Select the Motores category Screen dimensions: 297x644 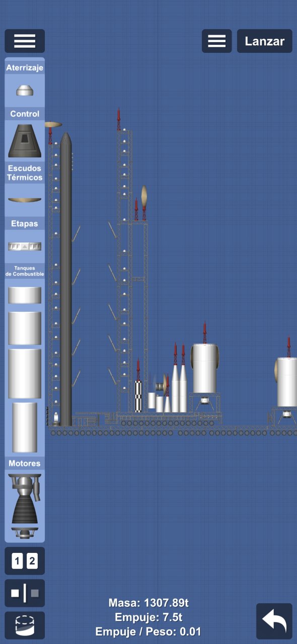click(25, 463)
